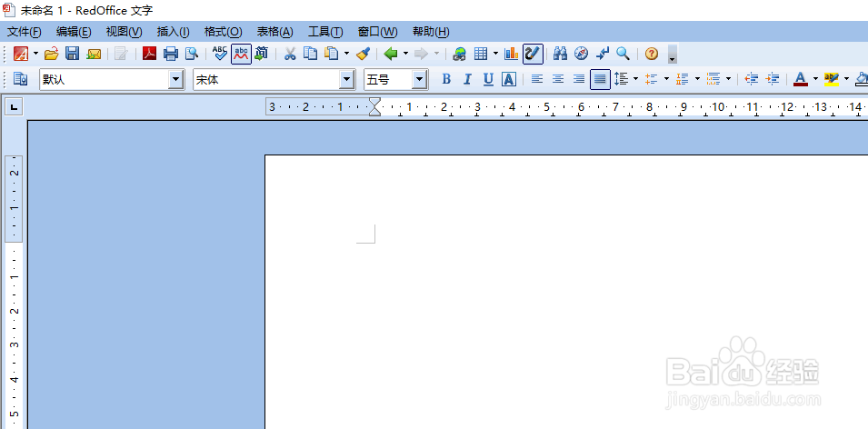The height and width of the screenshot is (429, 868).
Task: Click the green Undo arrow
Action: 391,54
